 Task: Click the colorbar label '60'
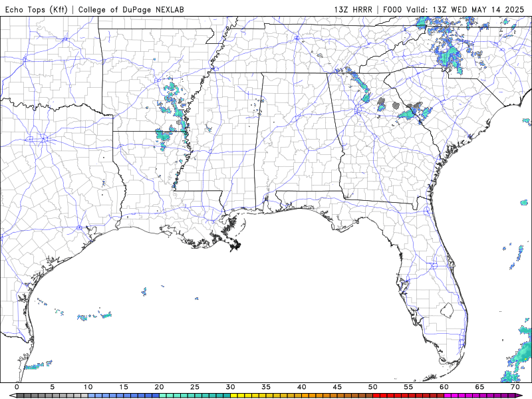(444, 387)
